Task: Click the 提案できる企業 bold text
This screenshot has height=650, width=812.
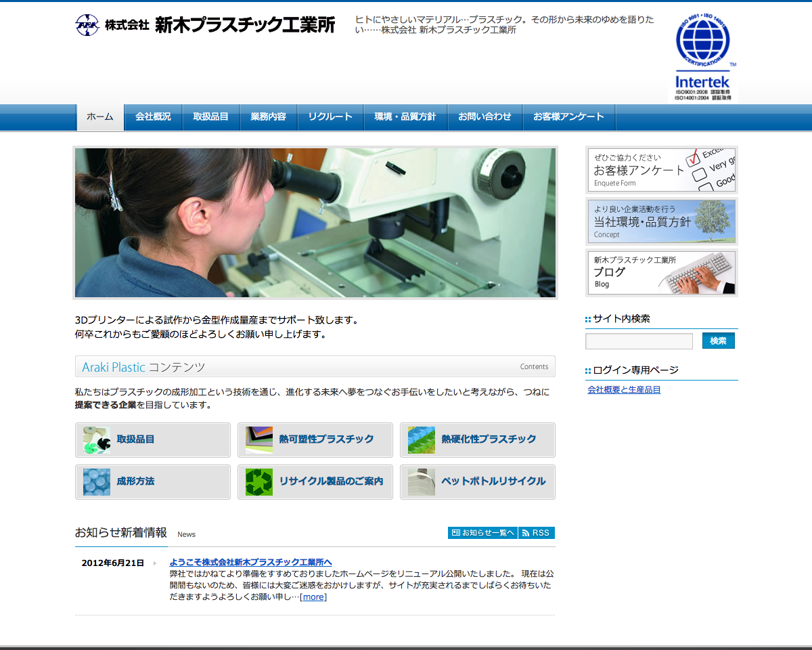Action: pos(106,405)
